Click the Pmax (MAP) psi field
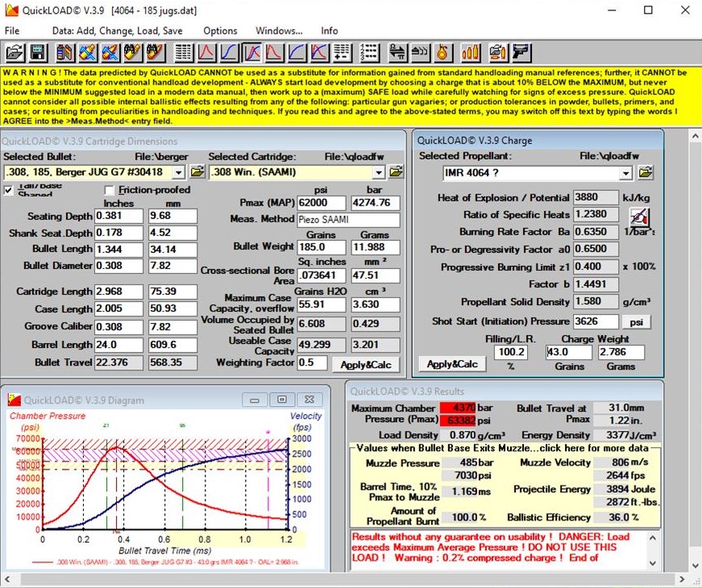The height and width of the screenshot is (588, 702). pyautogui.click(x=322, y=203)
